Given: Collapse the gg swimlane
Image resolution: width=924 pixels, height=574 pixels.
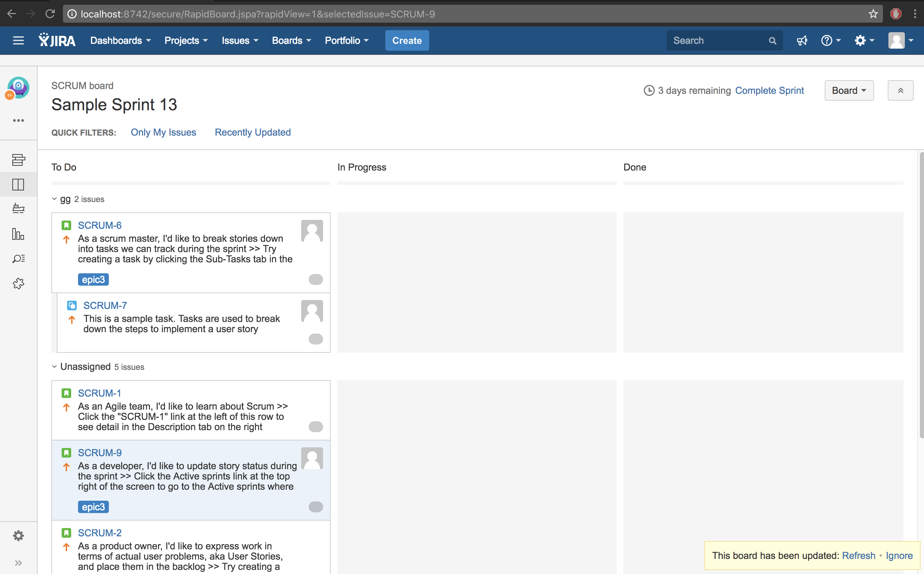Looking at the screenshot, I should pyautogui.click(x=54, y=199).
